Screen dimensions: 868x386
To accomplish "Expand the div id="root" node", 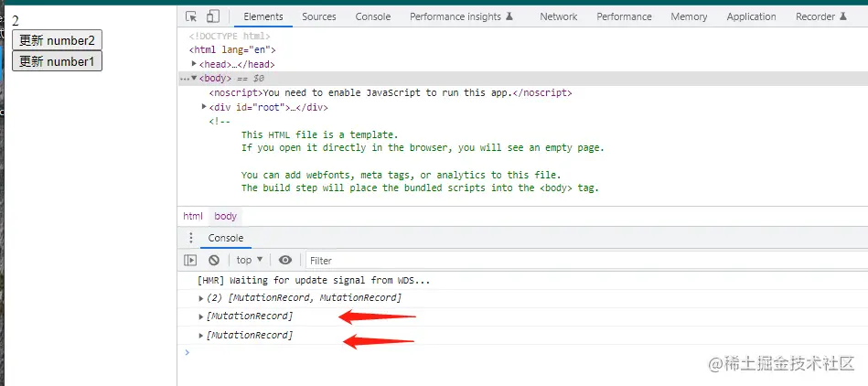I will (x=204, y=107).
